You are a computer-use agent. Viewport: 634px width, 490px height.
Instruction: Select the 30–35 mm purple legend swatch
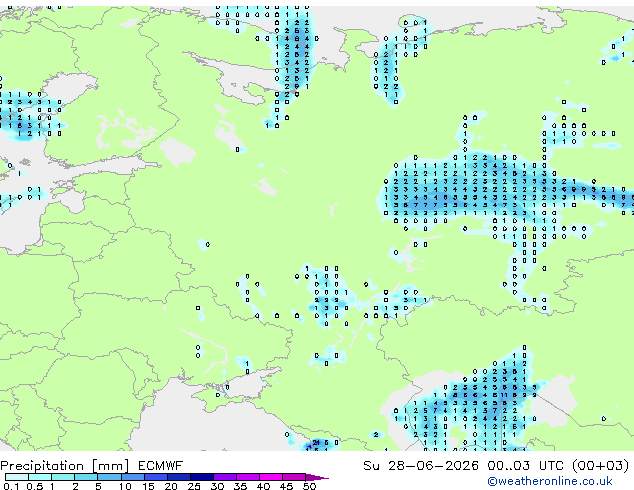tap(225, 477)
